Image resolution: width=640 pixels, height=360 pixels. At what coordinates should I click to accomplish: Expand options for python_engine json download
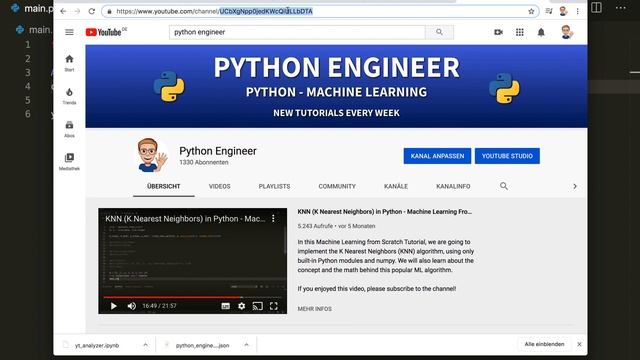tap(247, 345)
